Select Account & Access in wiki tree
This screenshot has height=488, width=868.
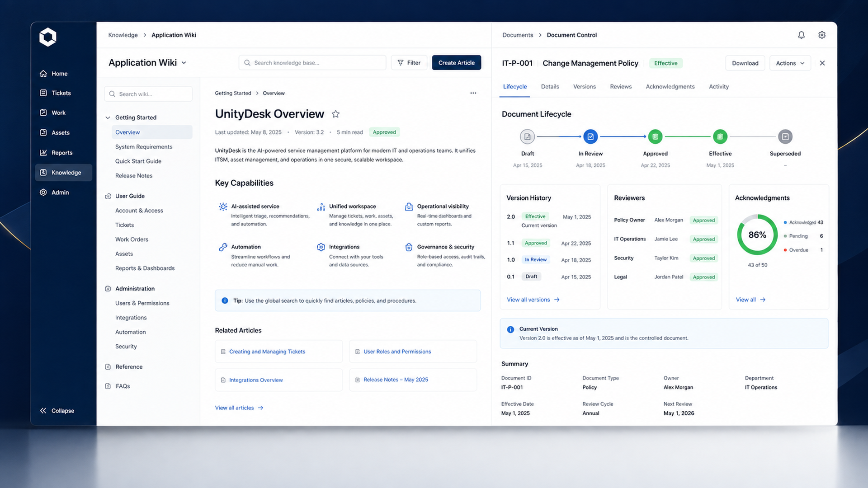pos(139,211)
